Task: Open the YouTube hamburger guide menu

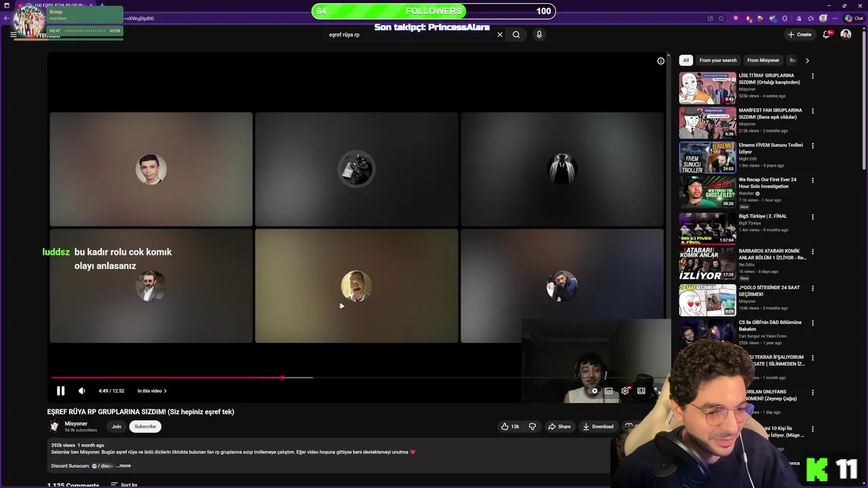Action: (x=13, y=35)
